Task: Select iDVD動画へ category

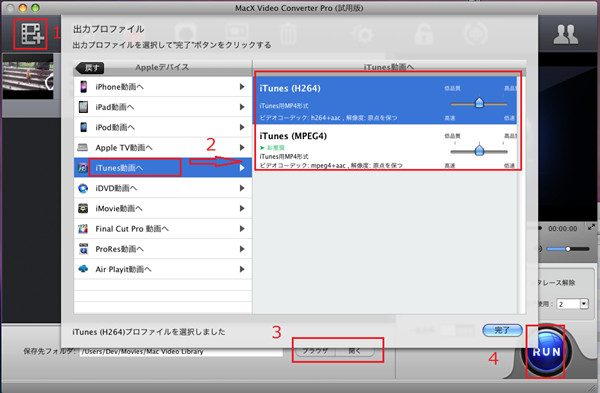Action: coord(163,188)
